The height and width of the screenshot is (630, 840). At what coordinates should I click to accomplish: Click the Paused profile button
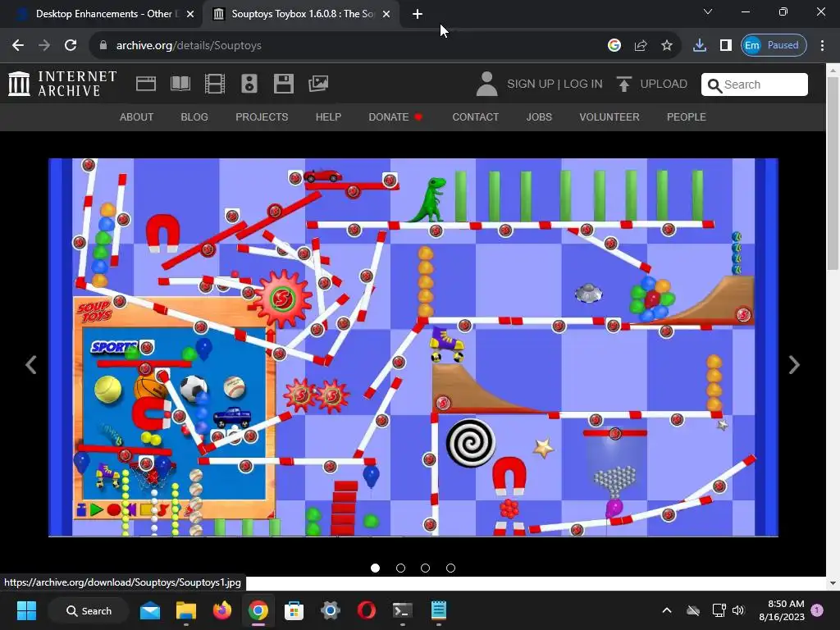[x=774, y=45]
